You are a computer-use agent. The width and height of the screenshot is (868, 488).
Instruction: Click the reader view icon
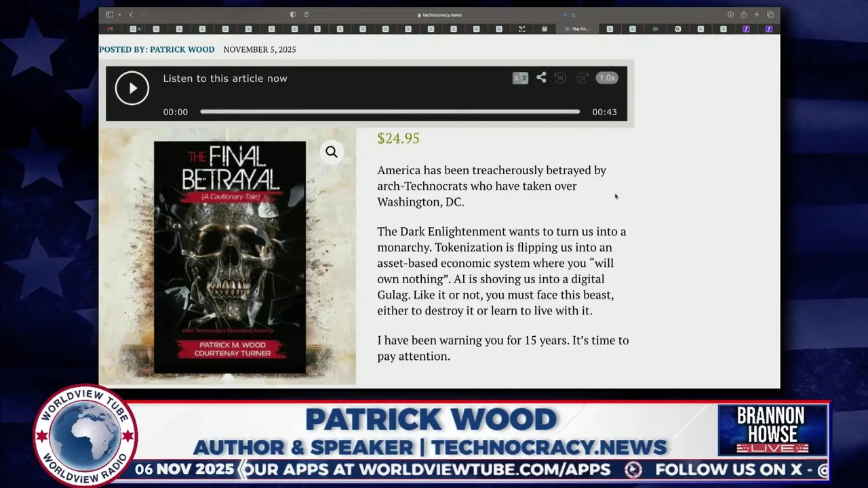point(307,14)
